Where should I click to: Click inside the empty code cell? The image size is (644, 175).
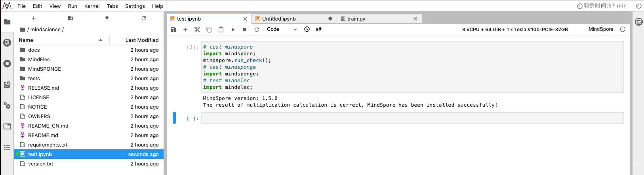pos(412,118)
